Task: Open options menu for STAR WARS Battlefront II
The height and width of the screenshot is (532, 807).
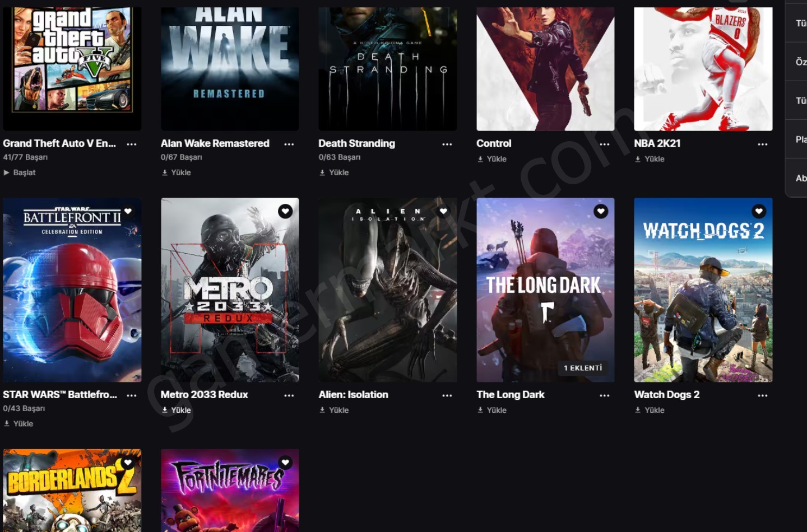Action: 132,395
